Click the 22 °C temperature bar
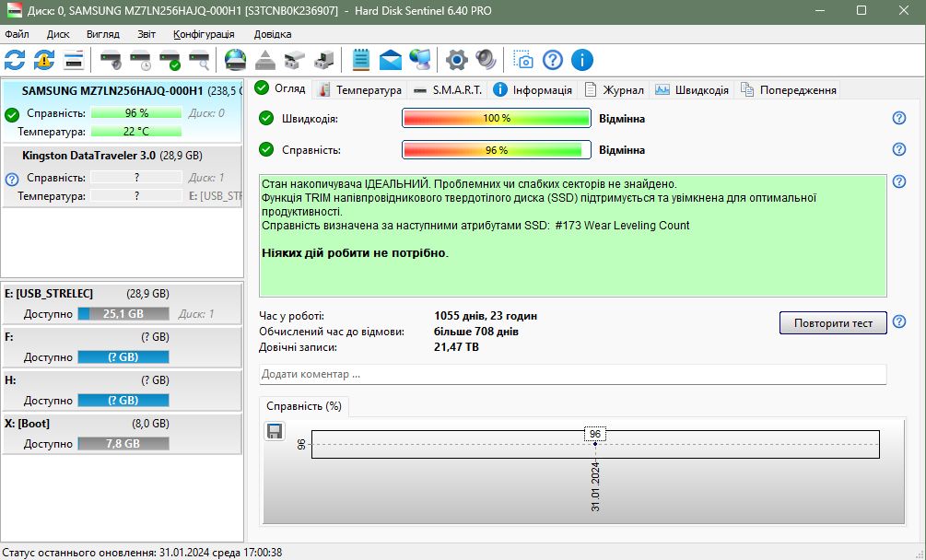This screenshot has height=560, width=926. pyautogui.click(x=136, y=131)
